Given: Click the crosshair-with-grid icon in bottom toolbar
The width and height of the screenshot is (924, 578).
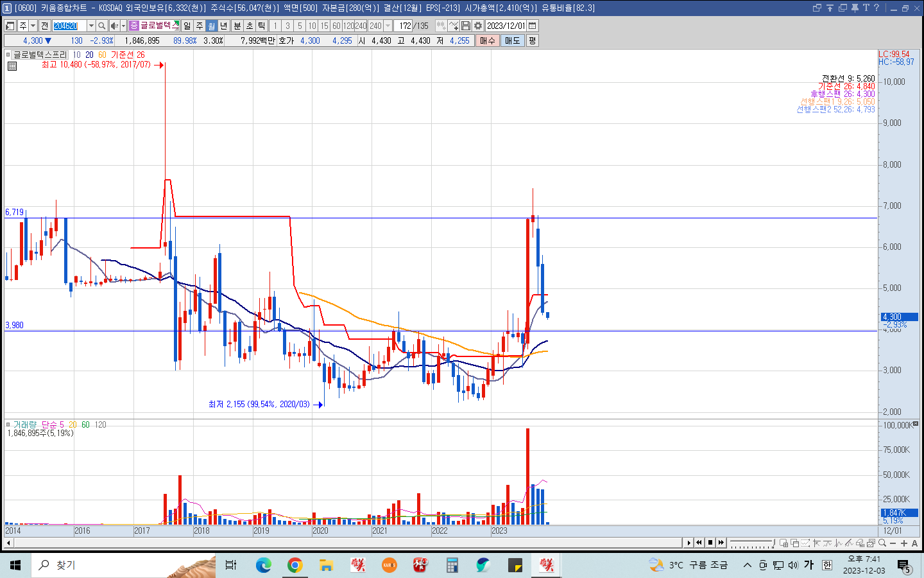Looking at the screenshot, I should point(783,543).
